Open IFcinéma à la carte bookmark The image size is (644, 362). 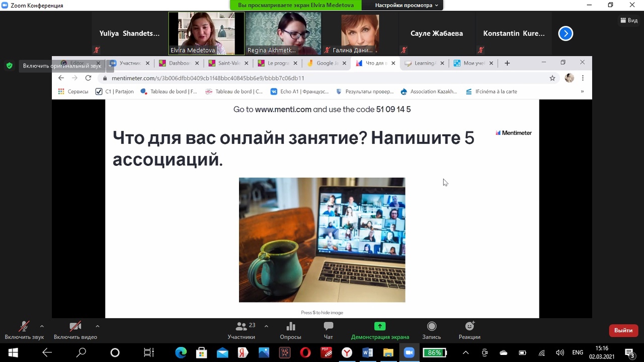[x=491, y=92]
